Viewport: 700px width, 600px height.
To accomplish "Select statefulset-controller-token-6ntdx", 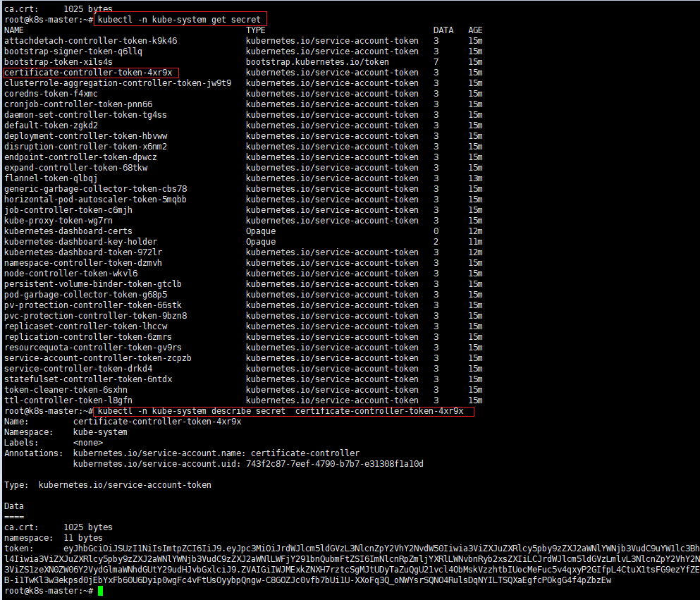I will [88, 379].
